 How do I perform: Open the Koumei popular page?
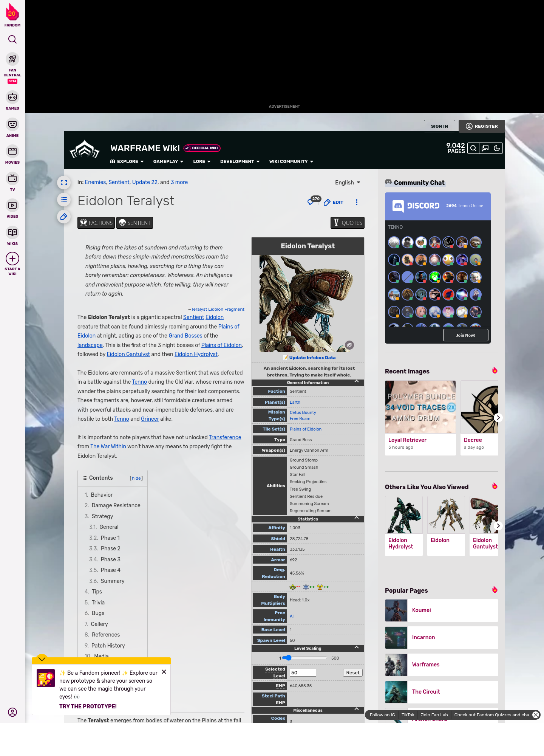[442, 610]
